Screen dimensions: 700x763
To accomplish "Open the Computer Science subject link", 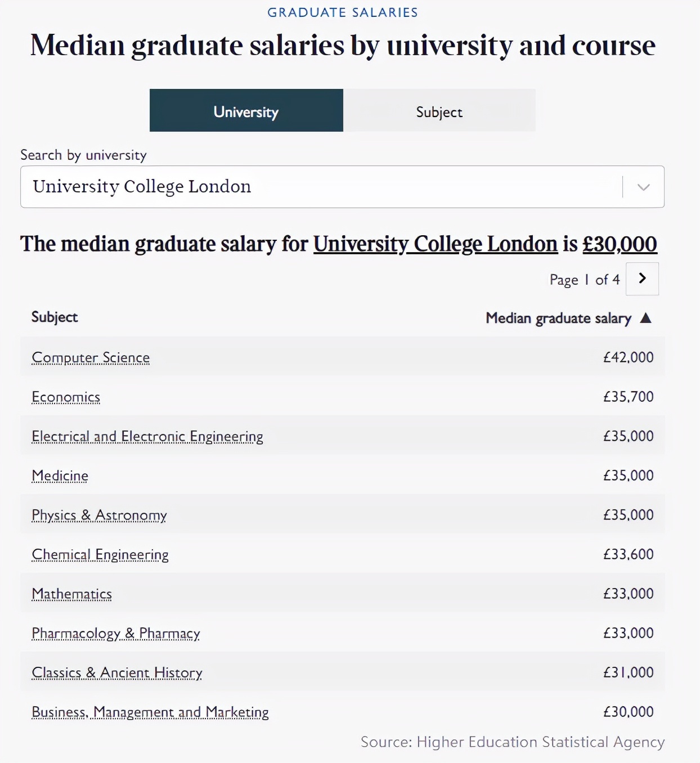I will point(90,357).
